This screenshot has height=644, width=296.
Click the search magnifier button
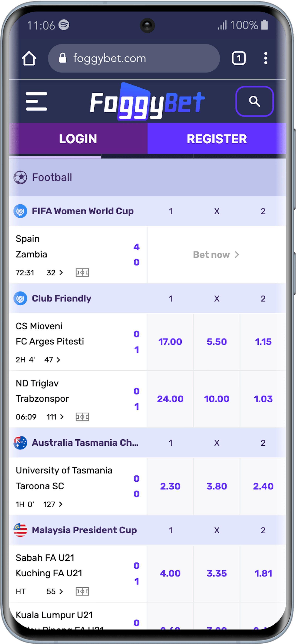[254, 101]
